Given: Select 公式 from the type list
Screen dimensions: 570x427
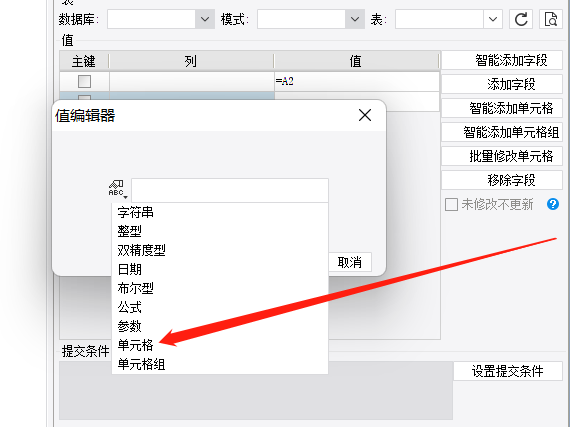Looking at the screenshot, I should pos(220,307).
